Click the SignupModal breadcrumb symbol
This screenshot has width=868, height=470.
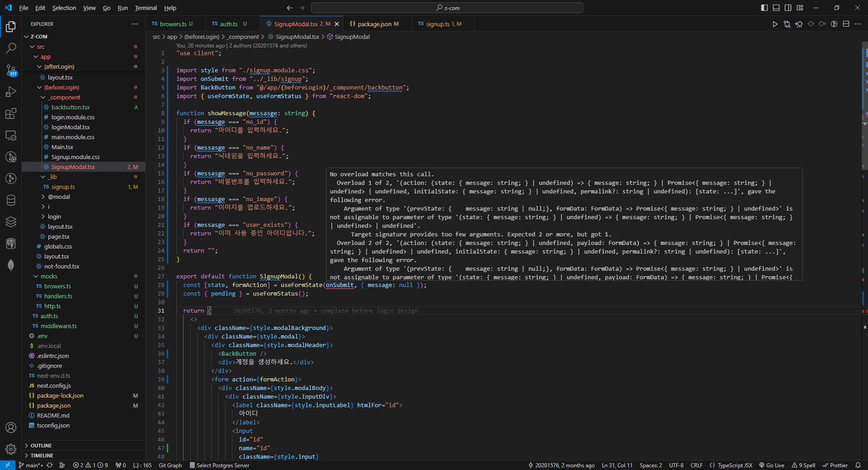pyautogui.click(x=349, y=37)
